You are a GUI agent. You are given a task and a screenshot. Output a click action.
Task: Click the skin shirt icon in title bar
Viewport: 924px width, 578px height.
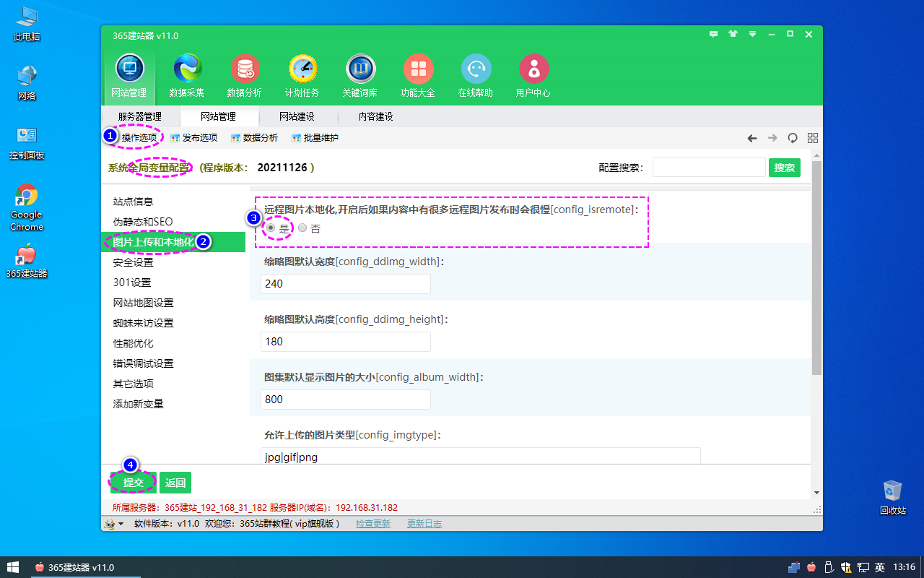pos(733,34)
